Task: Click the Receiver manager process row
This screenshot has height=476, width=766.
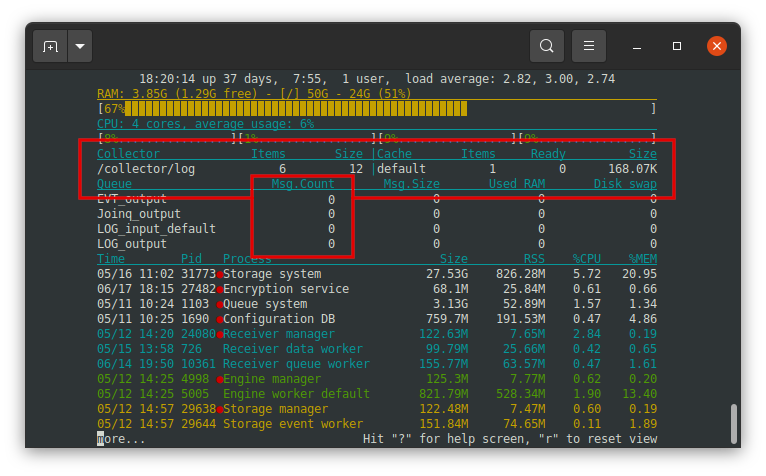Action: (377, 334)
